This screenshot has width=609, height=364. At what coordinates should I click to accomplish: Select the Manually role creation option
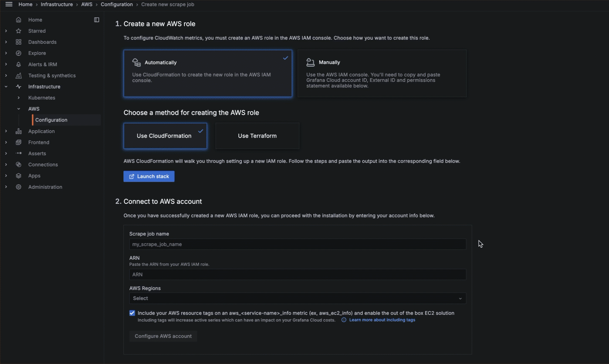382,73
